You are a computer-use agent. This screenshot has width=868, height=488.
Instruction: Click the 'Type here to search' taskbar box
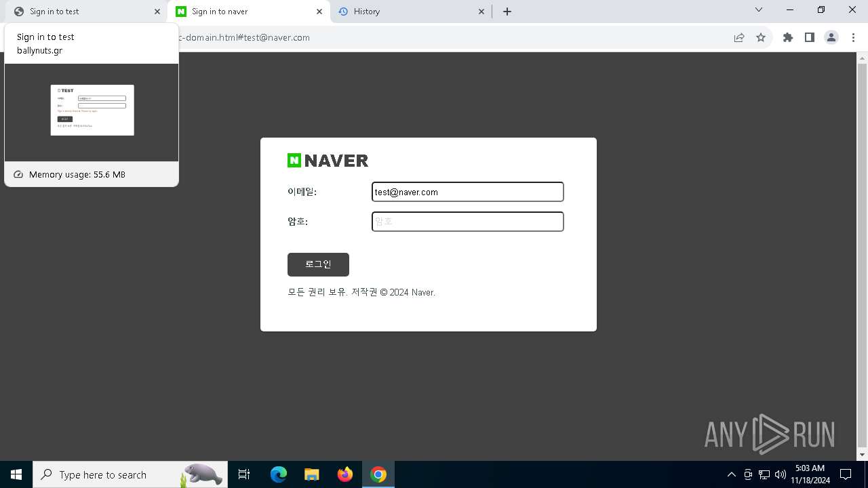(x=130, y=474)
